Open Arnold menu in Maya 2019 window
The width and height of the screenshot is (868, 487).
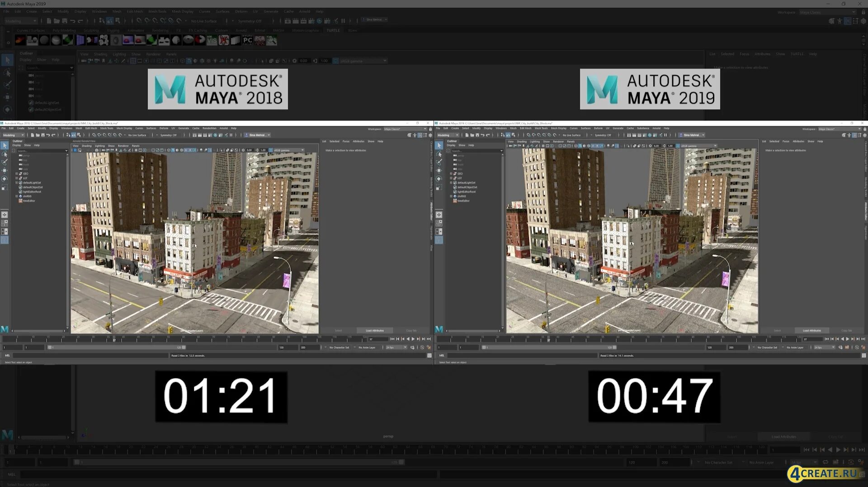click(656, 128)
